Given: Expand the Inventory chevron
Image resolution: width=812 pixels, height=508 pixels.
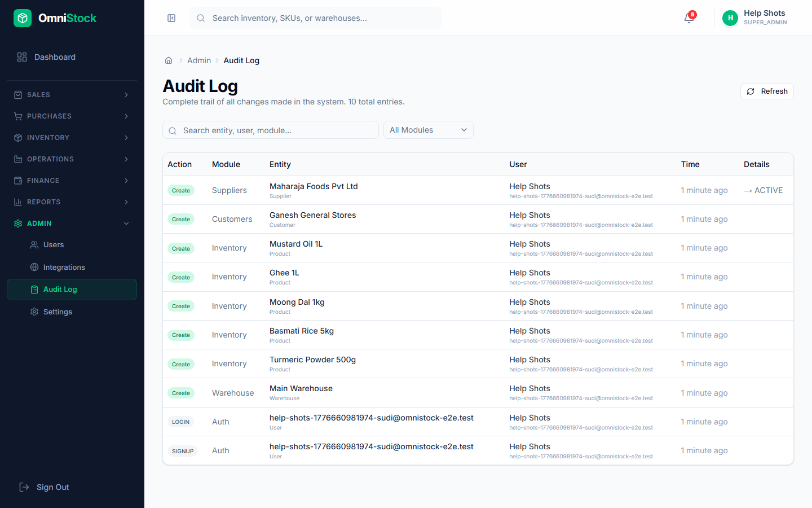Looking at the screenshot, I should [126, 138].
